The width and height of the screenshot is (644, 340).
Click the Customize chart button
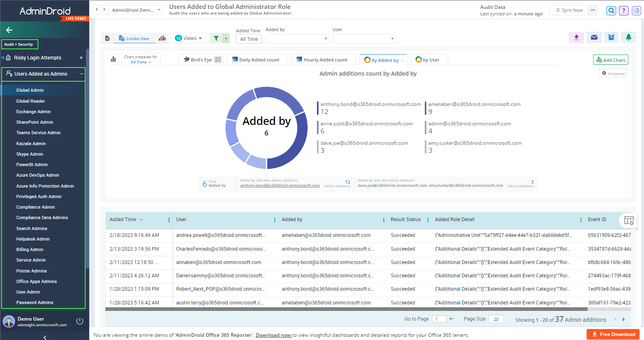[x=613, y=73]
